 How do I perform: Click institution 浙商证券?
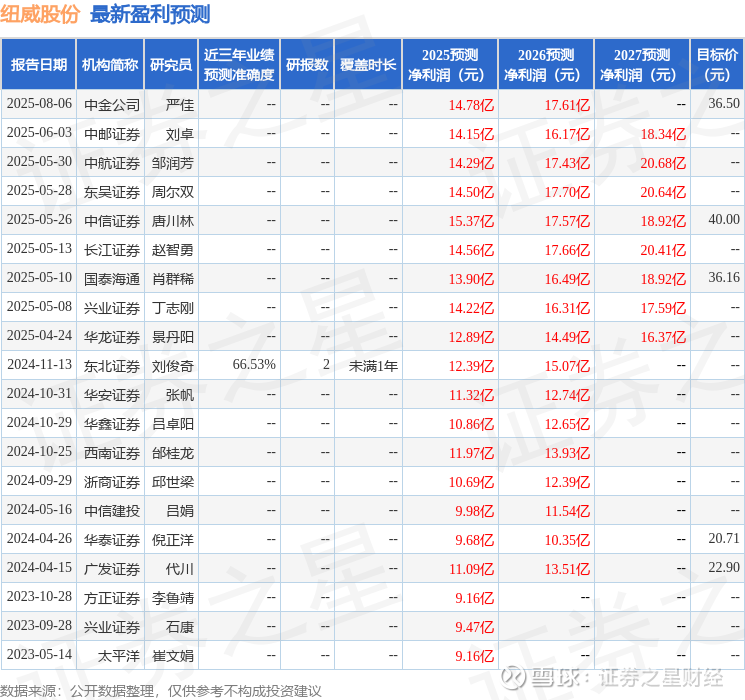tap(112, 482)
